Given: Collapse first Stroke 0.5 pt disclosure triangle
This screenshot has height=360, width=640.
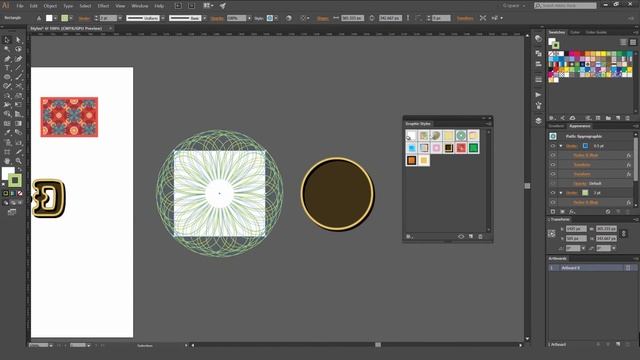Looking at the screenshot, I should coord(561,146).
